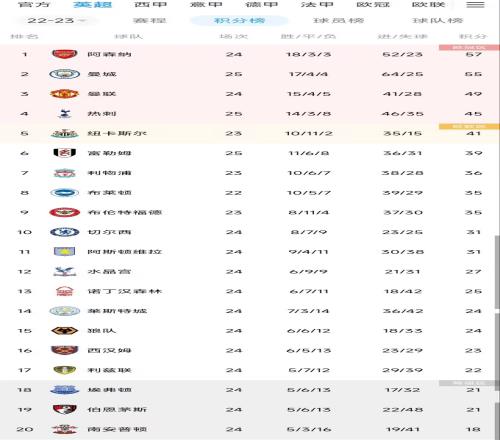Open the 球队榜 team ranking tab
The height and width of the screenshot is (440, 500).
pyautogui.click(x=437, y=21)
